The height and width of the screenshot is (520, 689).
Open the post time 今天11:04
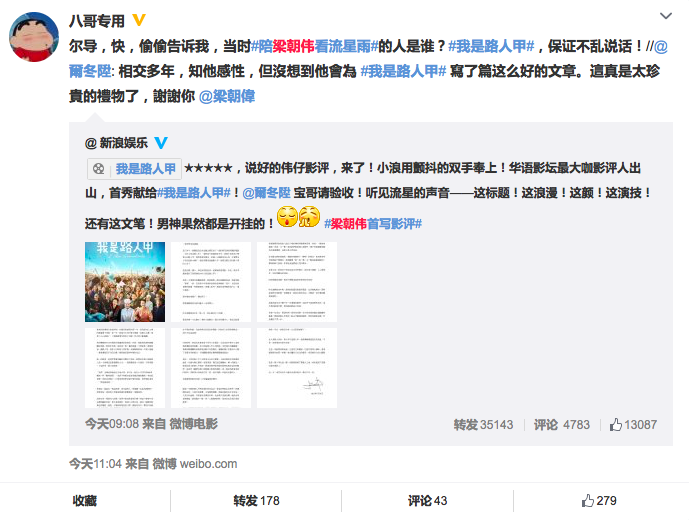coord(95,464)
